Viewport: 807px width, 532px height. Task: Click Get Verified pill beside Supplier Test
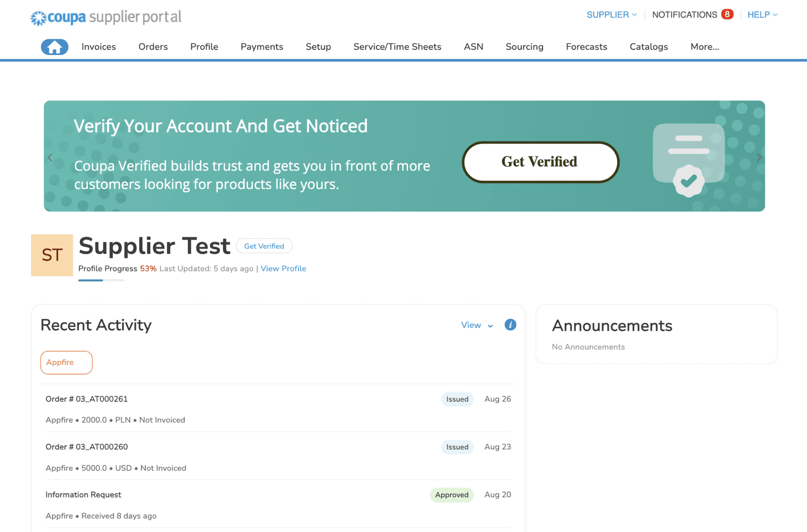(x=264, y=246)
